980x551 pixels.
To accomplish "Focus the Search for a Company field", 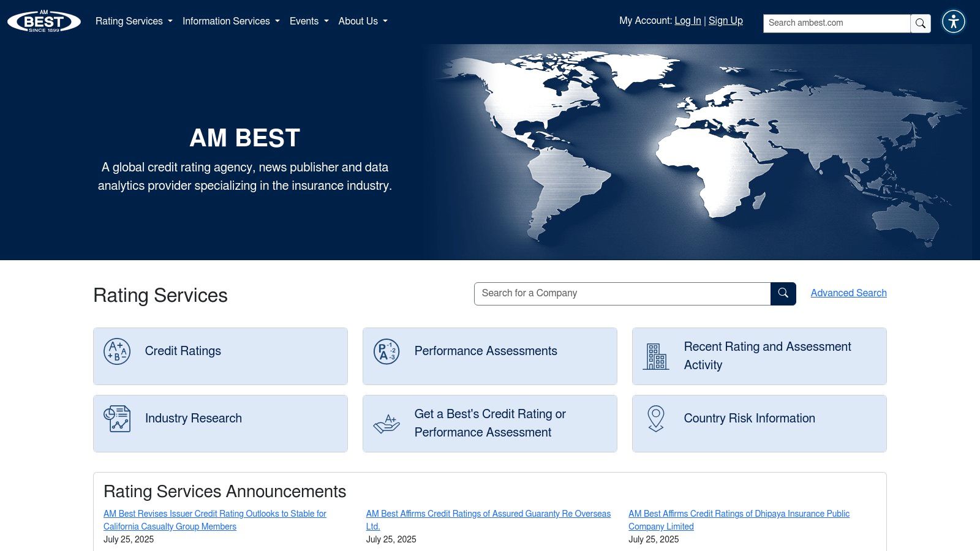I will 622,294.
